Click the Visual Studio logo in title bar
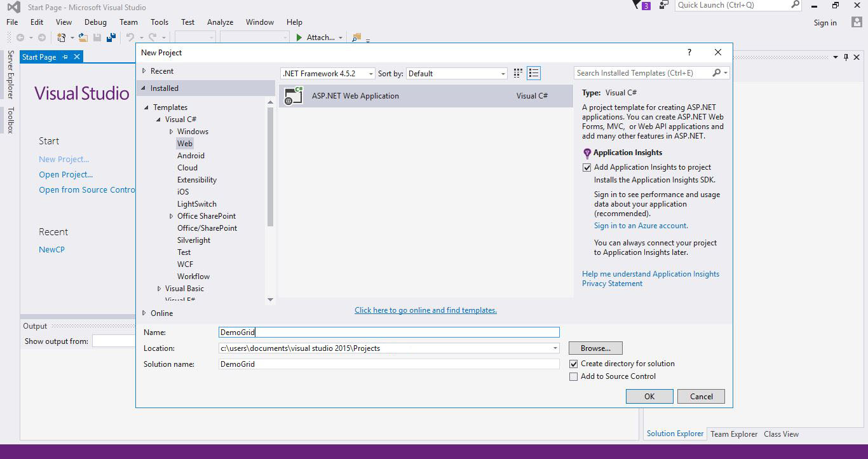The image size is (868, 459). 13,8
